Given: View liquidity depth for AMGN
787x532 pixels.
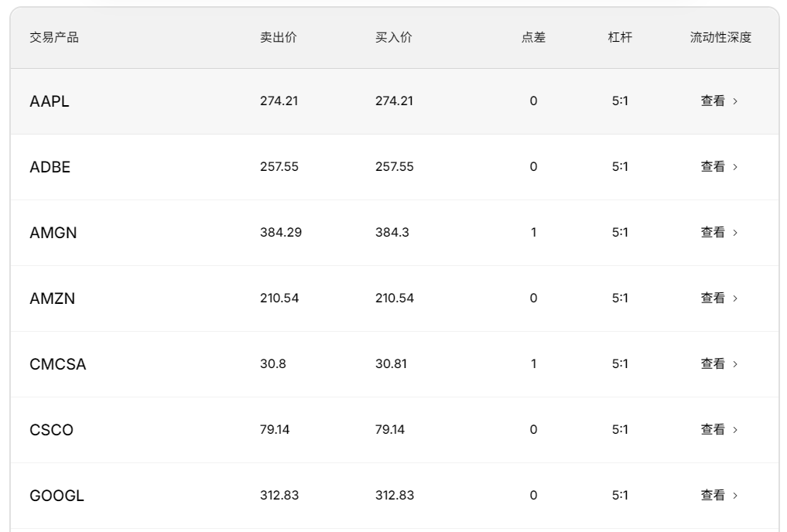Looking at the screenshot, I should coord(718,233).
